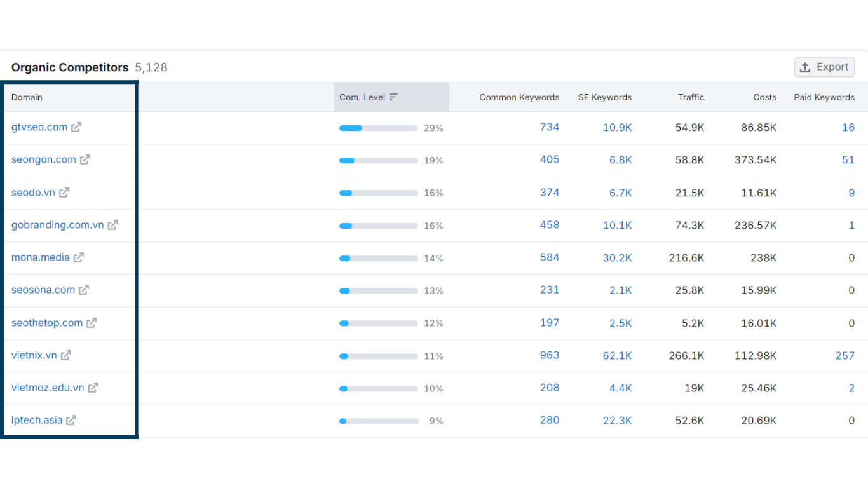Select the 54.9K traffic value

pyautogui.click(x=689, y=127)
